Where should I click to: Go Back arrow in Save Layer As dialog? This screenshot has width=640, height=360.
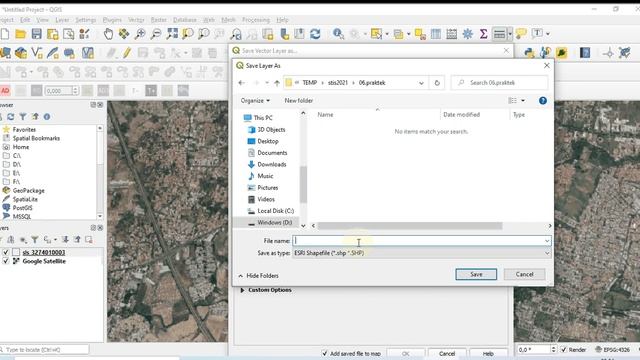[x=242, y=83]
